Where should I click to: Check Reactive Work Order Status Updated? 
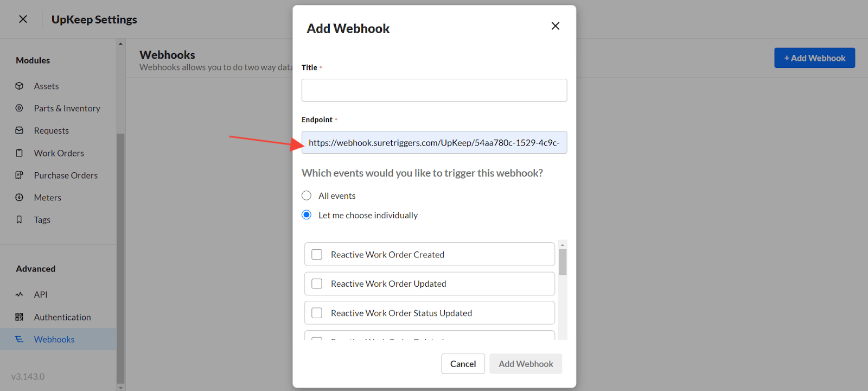pyautogui.click(x=317, y=313)
